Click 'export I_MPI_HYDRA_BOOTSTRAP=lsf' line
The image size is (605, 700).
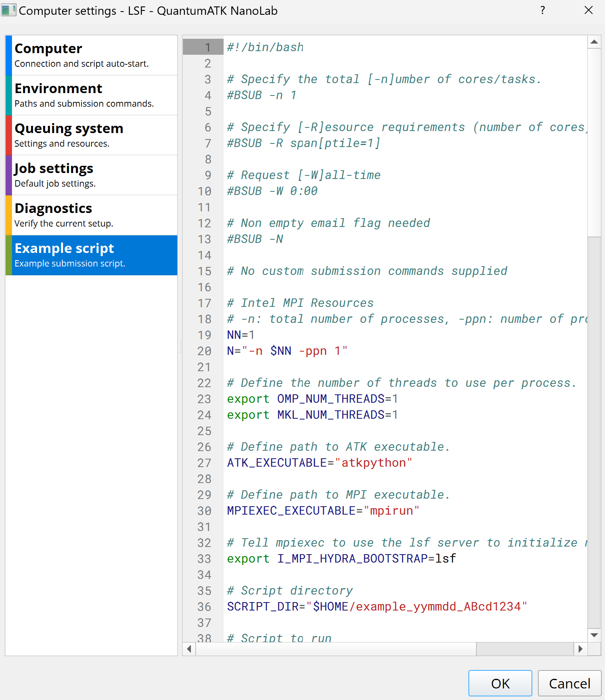click(x=341, y=559)
